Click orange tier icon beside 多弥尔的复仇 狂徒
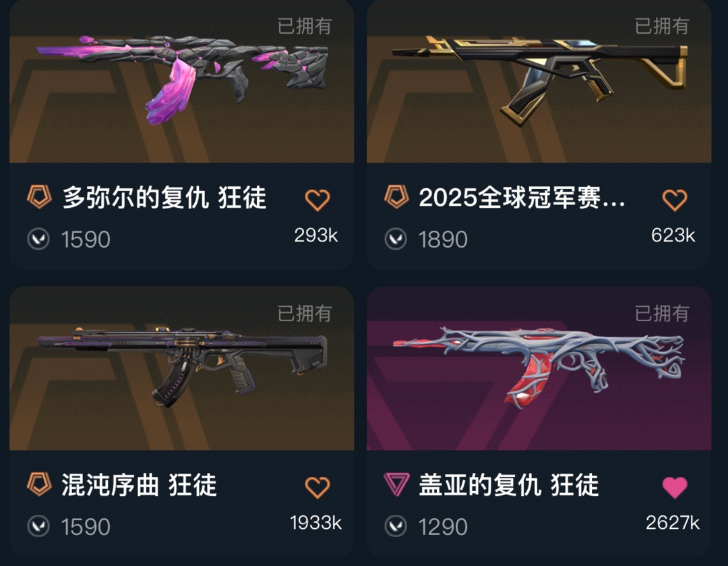 click(39, 196)
